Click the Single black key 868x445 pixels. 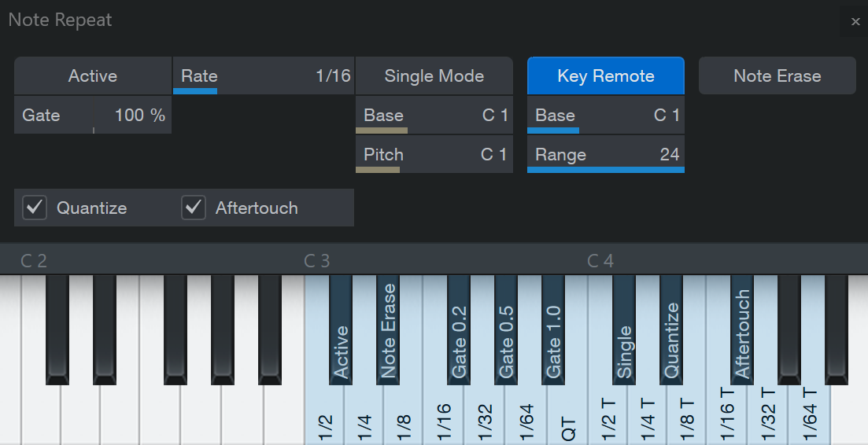624,329
